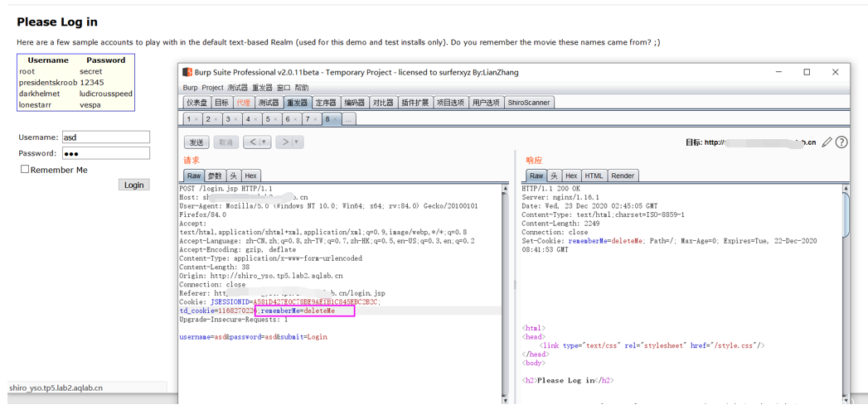This screenshot has height=419, width=868.
Task: Click the response panel vertical scrollbar
Action: click(x=846, y=215)
